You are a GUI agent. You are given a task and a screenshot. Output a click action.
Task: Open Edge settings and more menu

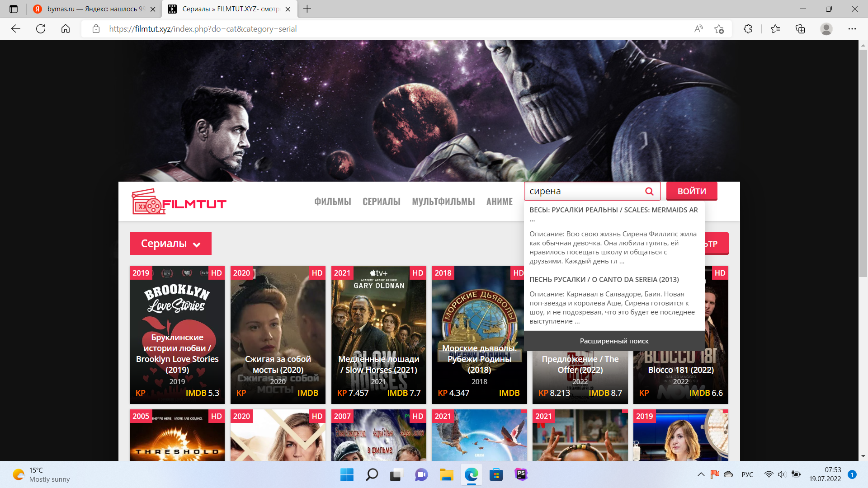coord(852,29)
